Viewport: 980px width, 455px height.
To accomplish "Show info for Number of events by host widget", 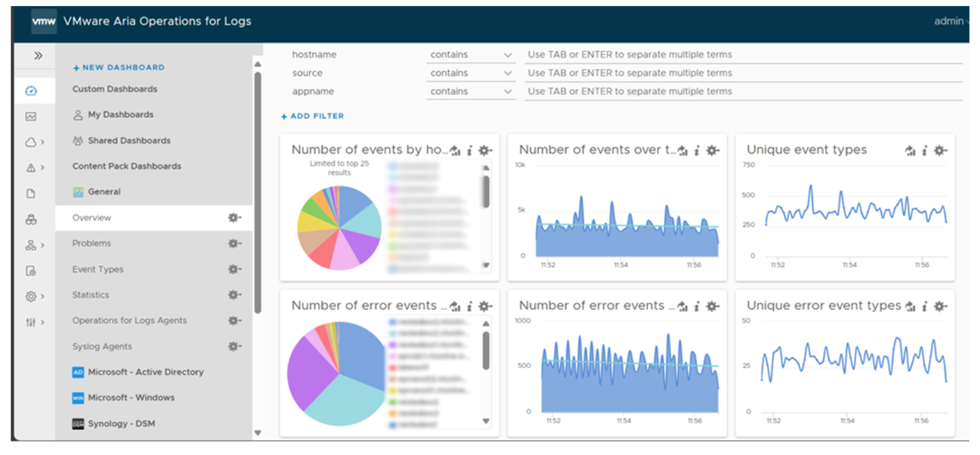I will click(x=469, y=151).
